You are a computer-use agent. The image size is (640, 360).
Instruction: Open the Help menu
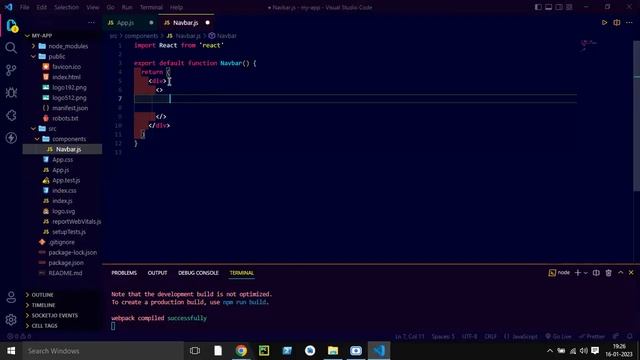click(176, 7)
